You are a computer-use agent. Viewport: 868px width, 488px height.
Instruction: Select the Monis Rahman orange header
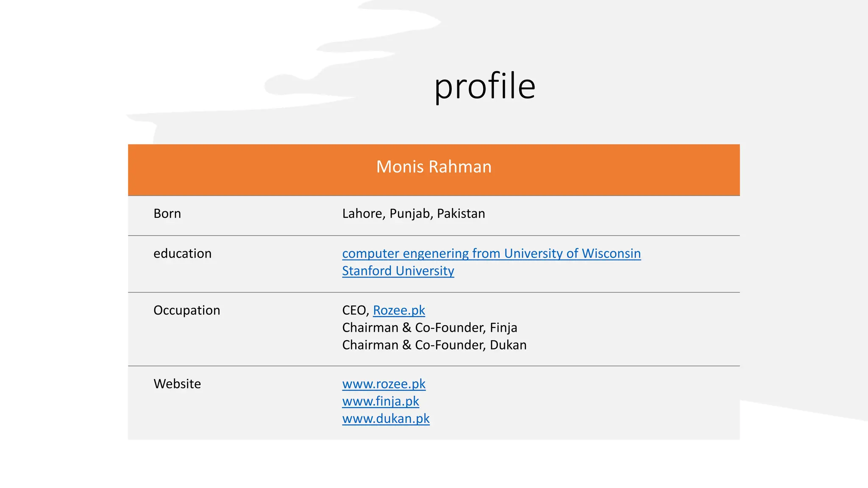(x=434, y=170)
